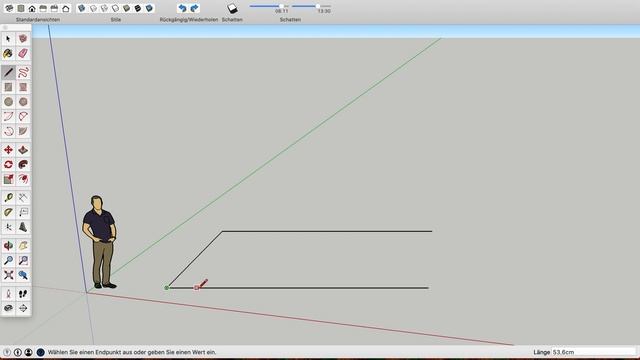This screenshot has height=360, width=640.
Task: Select the 3-Point Arc tool
Action: (8, 131)
